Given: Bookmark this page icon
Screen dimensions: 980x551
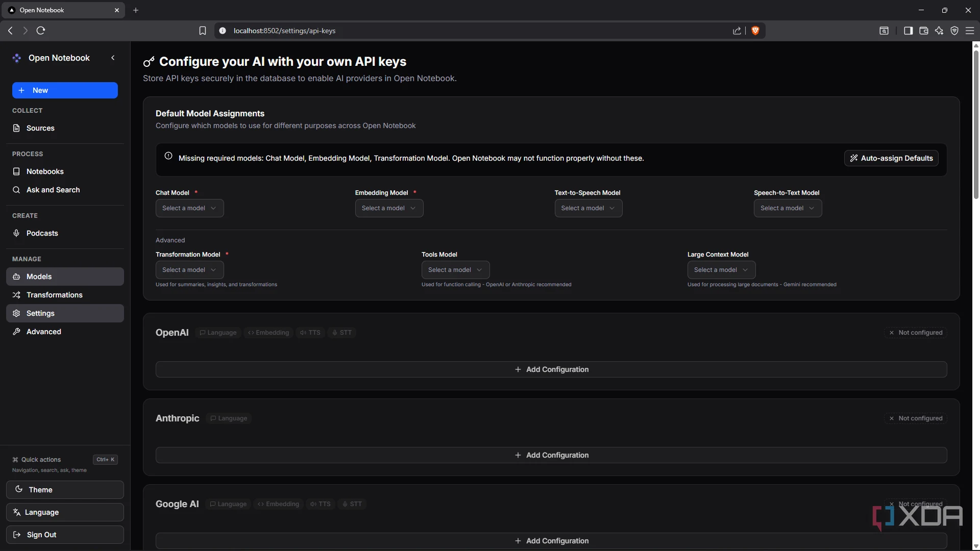Looking at the screenshot, I should pyautogui.click(x=203, y=31).
